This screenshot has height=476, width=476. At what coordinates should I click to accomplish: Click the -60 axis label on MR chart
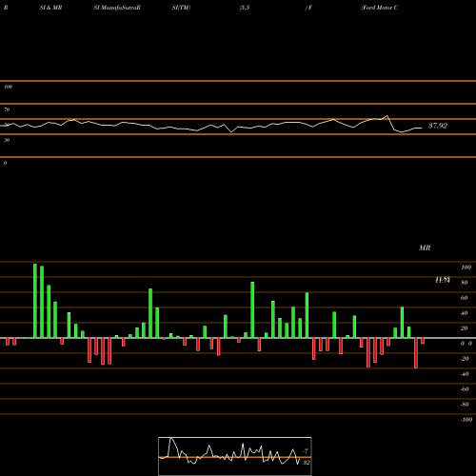pyautogui.click(x=465, y=389)
